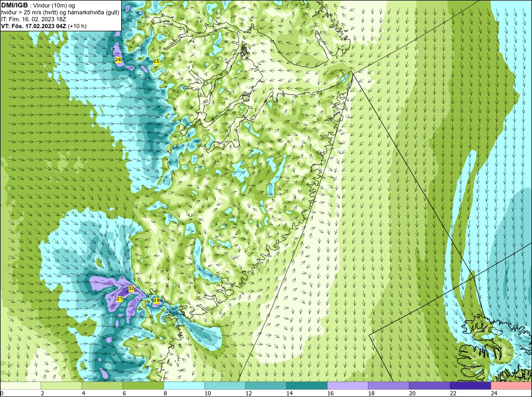Click the yellow gust label 29
The height and width of the screenshot is (397, 532).
156,300
